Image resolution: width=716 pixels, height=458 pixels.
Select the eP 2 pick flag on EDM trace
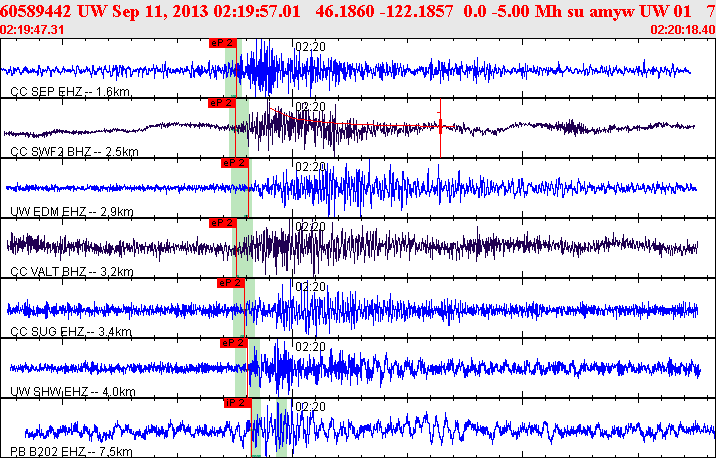click(x=235, y=163)
